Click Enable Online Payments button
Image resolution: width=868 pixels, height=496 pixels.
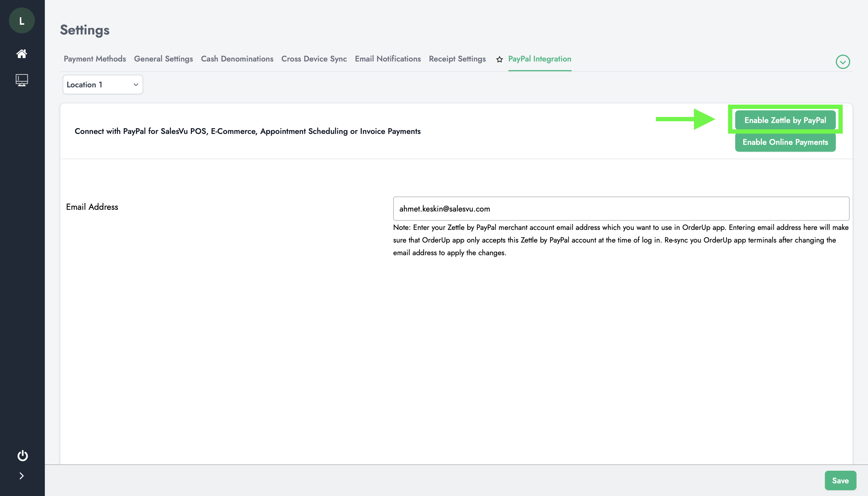[785, 142]
